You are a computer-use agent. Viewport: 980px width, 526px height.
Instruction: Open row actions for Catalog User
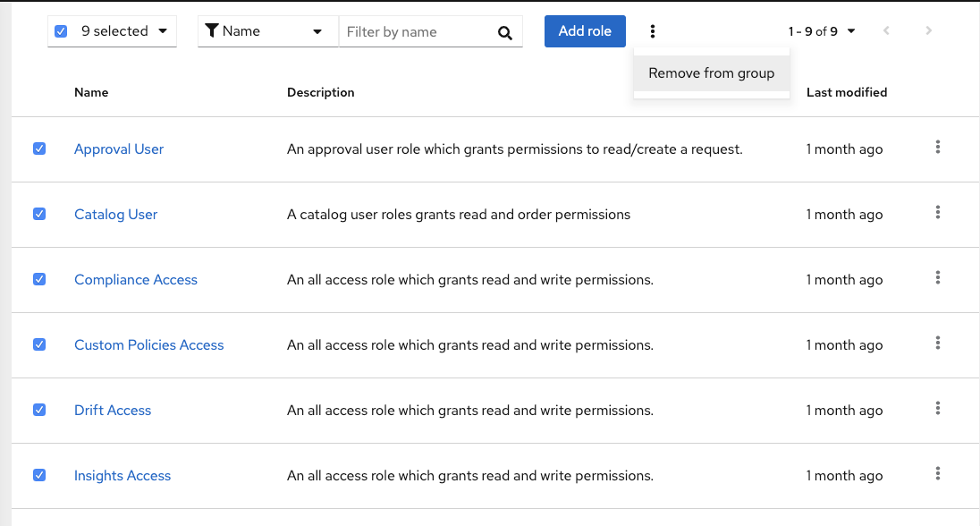(x=937, y=213)
